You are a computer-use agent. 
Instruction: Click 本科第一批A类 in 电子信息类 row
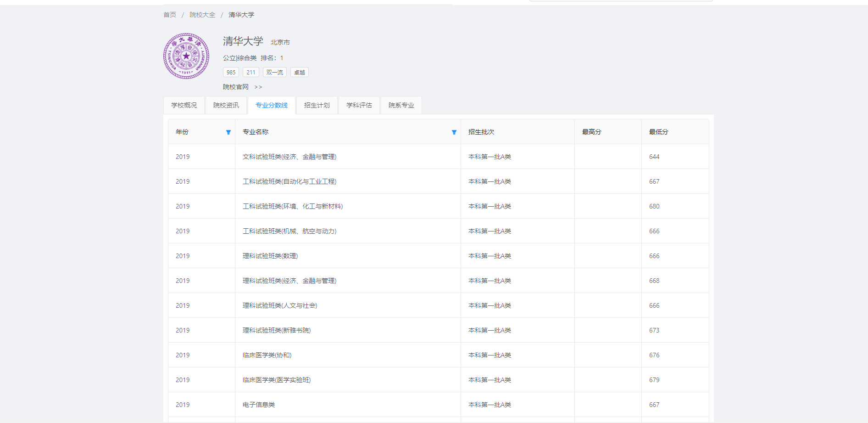pyautogui.click(x=490, y=405)
